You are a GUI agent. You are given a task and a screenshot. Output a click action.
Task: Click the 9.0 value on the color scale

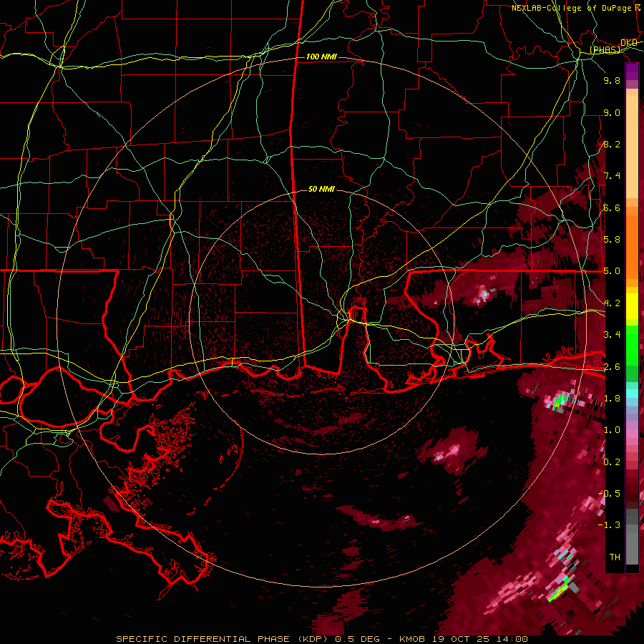[612, 112]
